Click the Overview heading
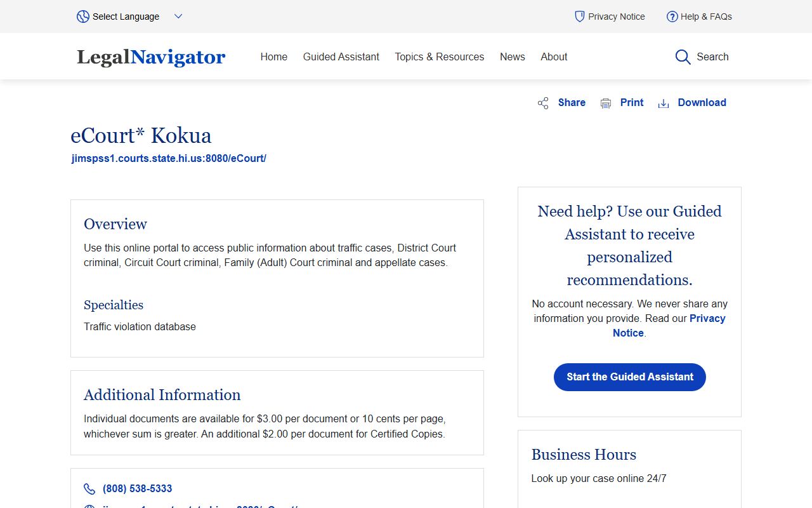Screen dimensions: 812x508 115,224
